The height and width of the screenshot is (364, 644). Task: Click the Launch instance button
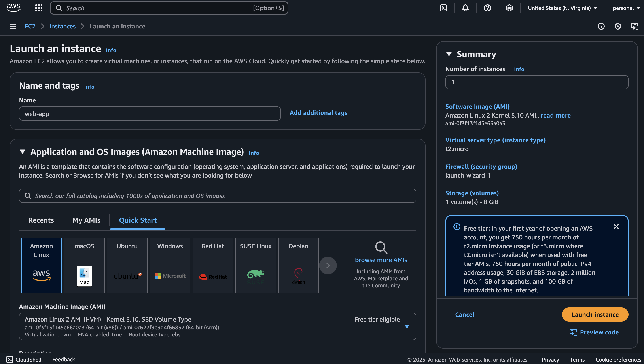coord(595,315)
